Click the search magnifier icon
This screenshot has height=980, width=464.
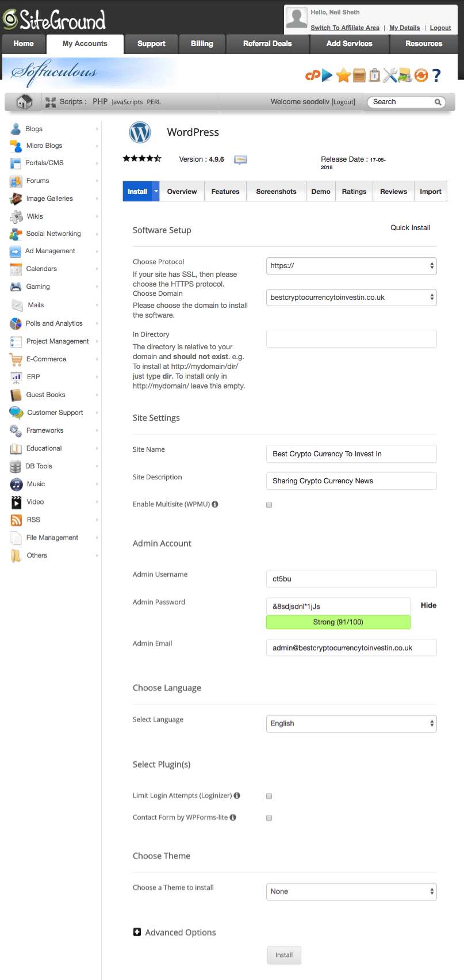tap(438, 102)
